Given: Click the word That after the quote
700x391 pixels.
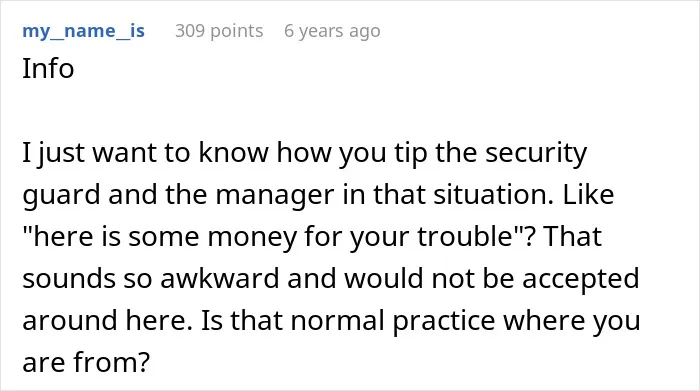Looking at the screenshot, I should pyautogui.click(x=573, y=237).
